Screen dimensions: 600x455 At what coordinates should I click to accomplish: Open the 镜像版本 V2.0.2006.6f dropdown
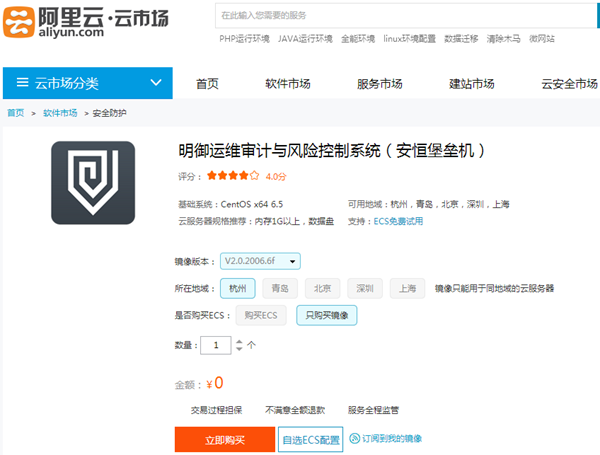260,261
